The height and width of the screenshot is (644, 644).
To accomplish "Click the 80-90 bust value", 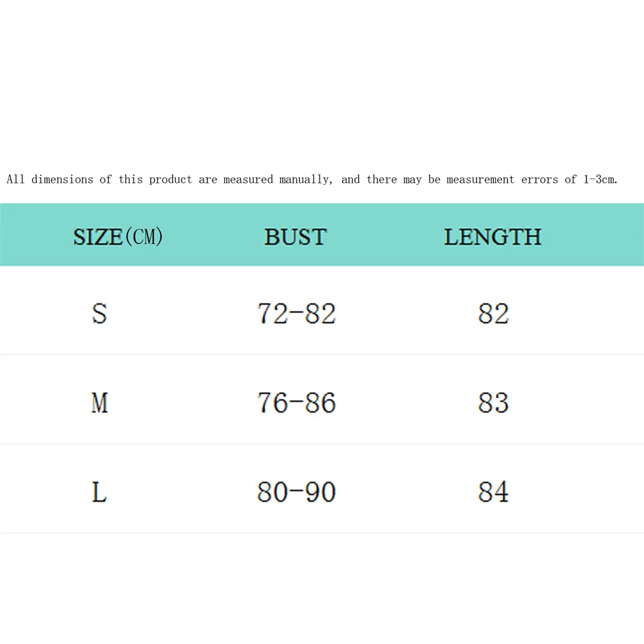I will coord(296,493).
